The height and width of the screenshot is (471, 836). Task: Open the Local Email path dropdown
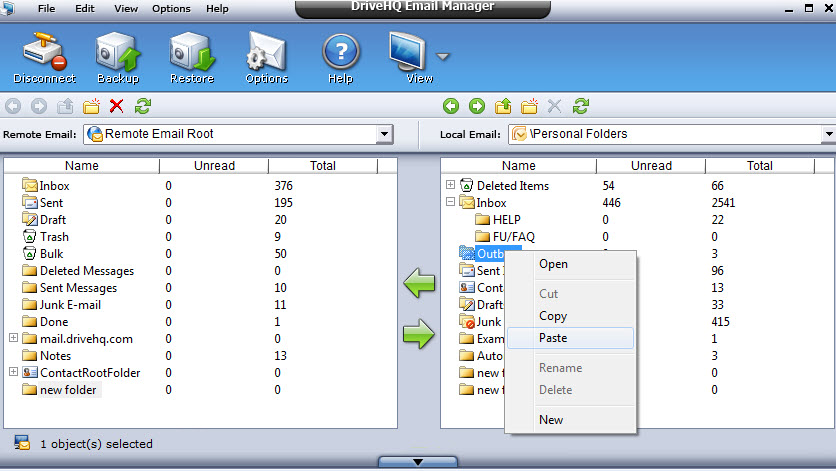point(829,134)
